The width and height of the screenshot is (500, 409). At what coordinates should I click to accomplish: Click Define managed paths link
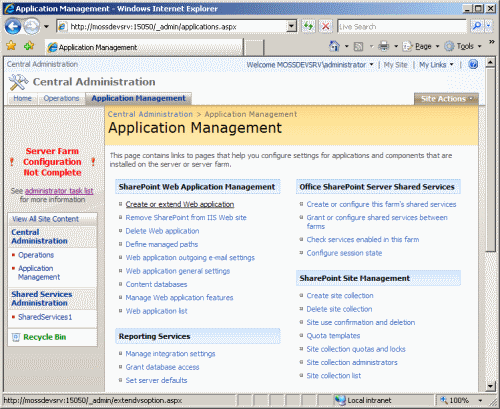162,244
